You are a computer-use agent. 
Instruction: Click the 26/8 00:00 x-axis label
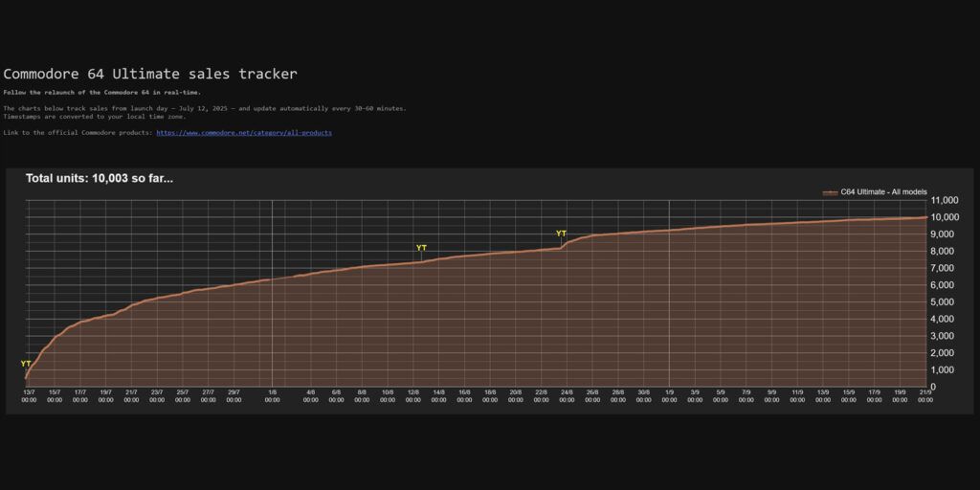[592, 396]
